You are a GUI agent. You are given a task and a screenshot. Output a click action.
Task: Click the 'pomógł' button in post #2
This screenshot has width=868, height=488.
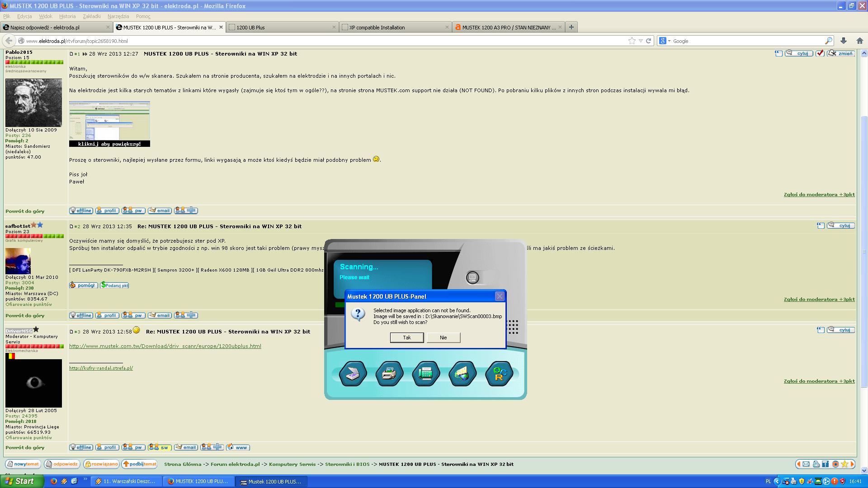click(x=83, y=285)
